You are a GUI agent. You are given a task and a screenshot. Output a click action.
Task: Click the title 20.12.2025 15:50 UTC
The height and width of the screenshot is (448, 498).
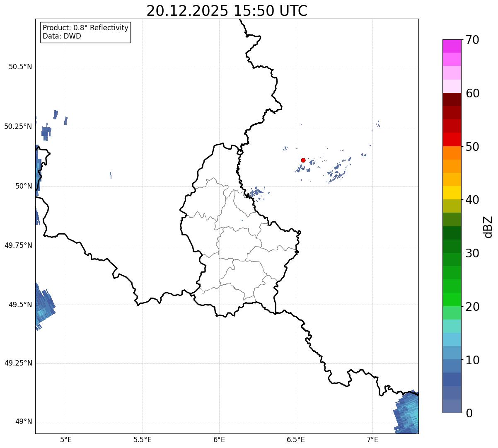[227, 11]
